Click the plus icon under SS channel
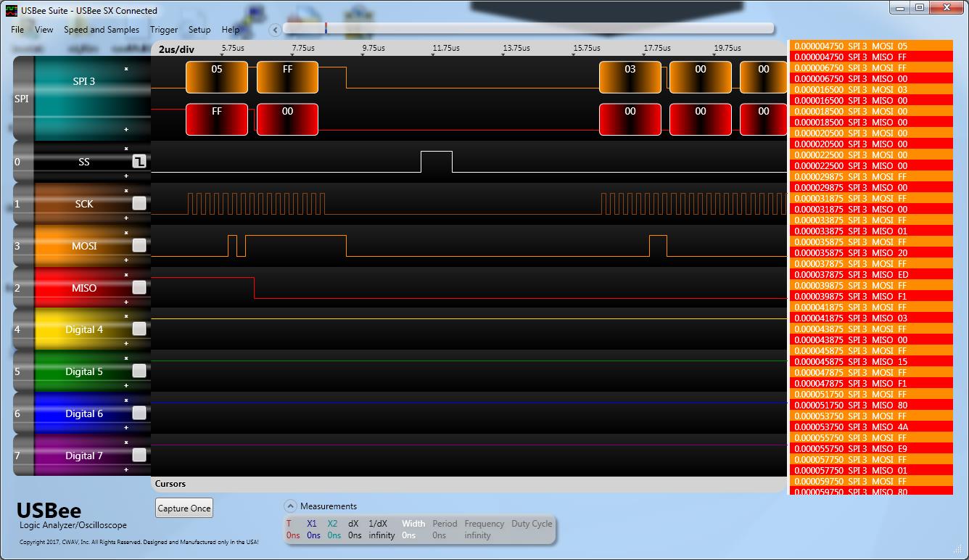 [126, 176]
